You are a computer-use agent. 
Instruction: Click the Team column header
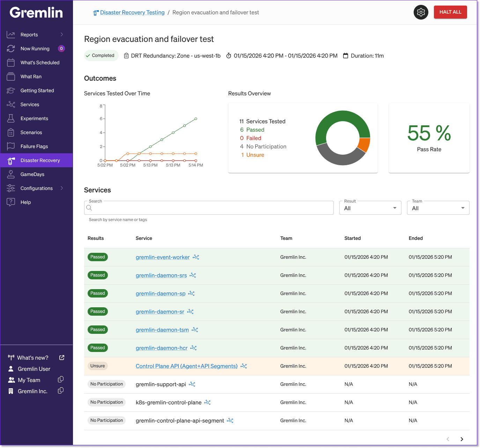click(286, 238)
